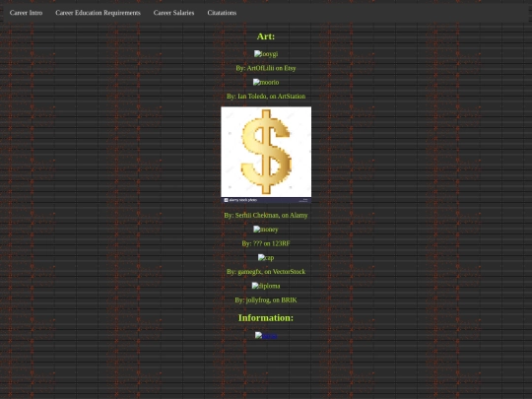Click the broken toorygi image
The image size is (532, 399).
266,54
